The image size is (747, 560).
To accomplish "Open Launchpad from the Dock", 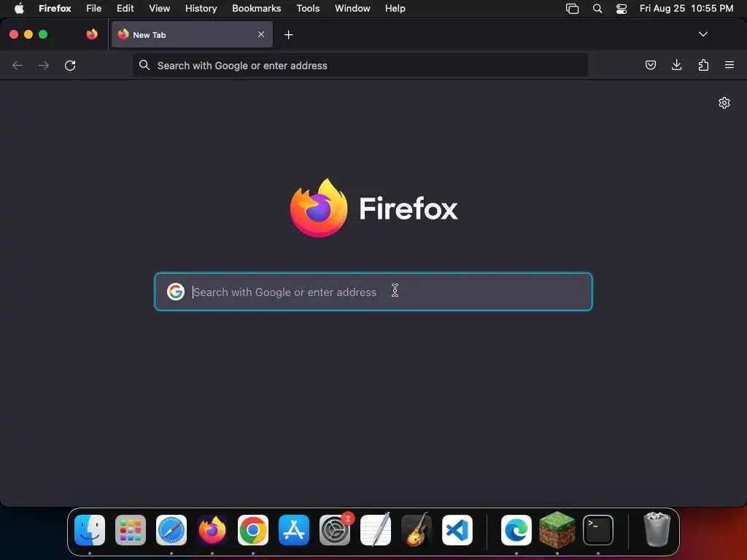I will (131, 530).
